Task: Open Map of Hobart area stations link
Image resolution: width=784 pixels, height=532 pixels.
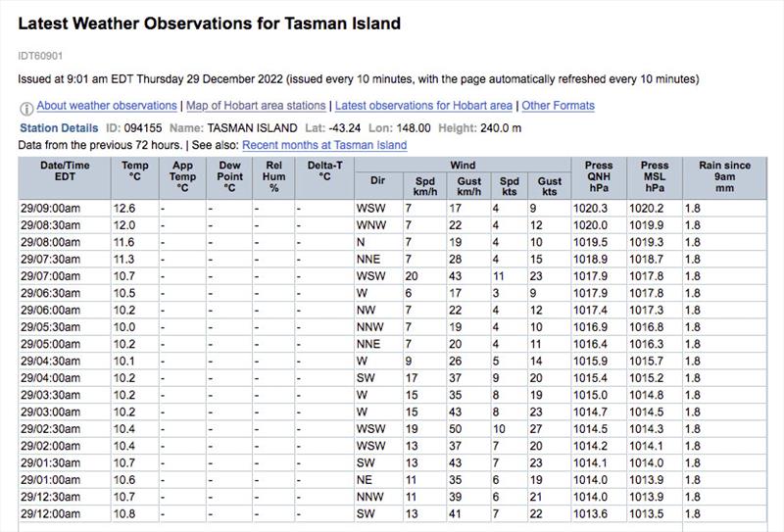Action: [256, 106]
